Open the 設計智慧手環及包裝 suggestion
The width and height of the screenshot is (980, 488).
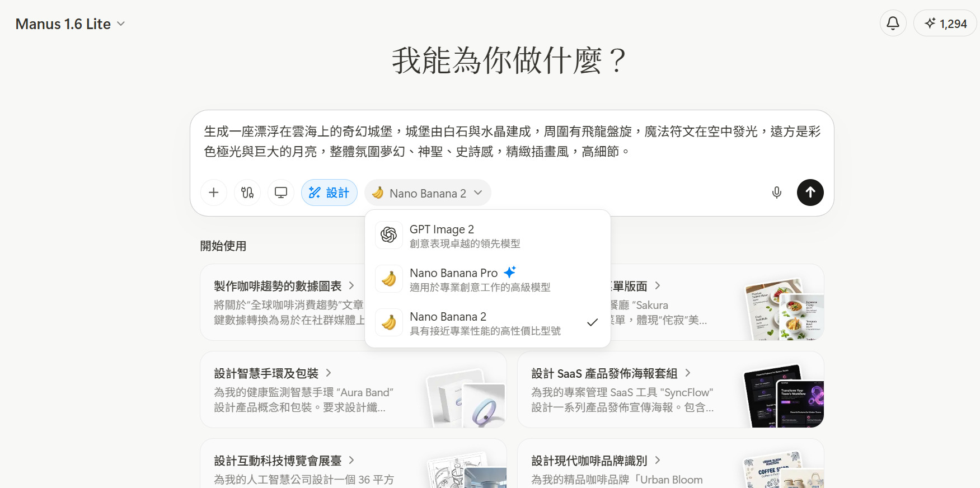[353, 390]
